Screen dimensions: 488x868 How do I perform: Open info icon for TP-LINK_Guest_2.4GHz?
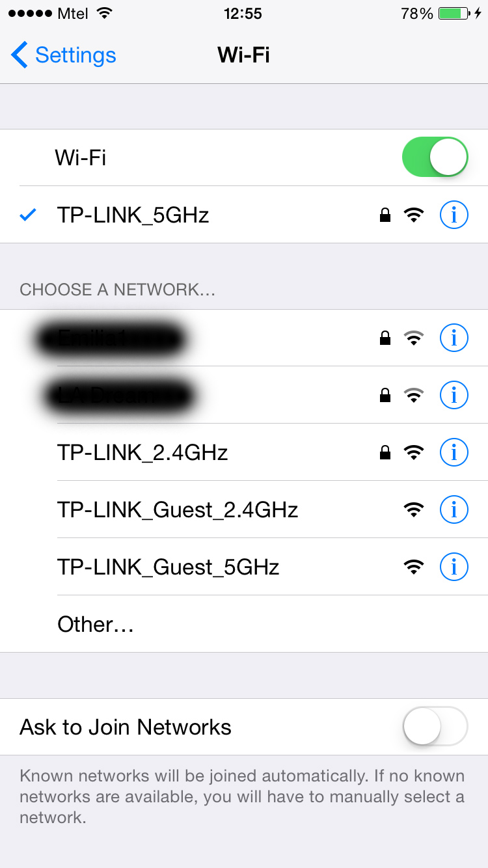(x=454, y=509)
